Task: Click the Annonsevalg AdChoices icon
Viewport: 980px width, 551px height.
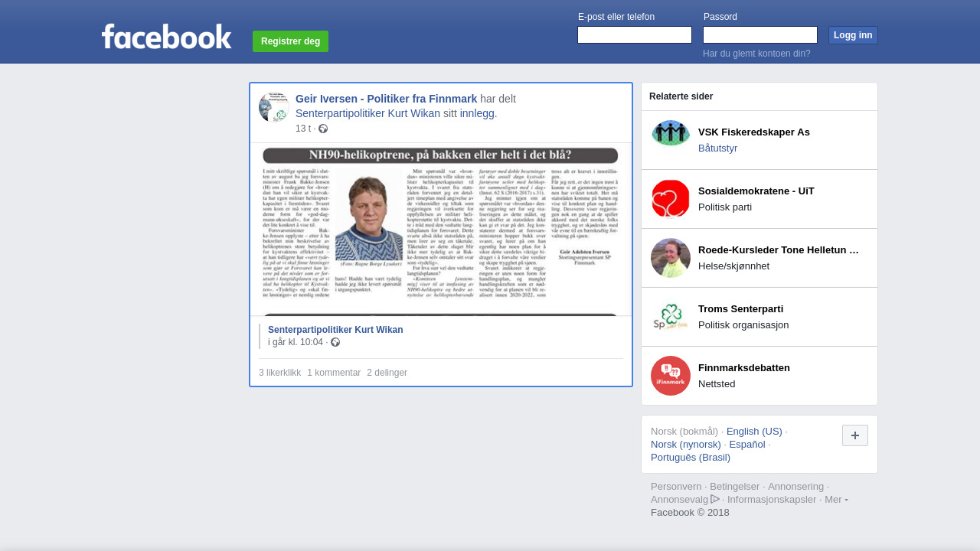Action: [715, 499]
